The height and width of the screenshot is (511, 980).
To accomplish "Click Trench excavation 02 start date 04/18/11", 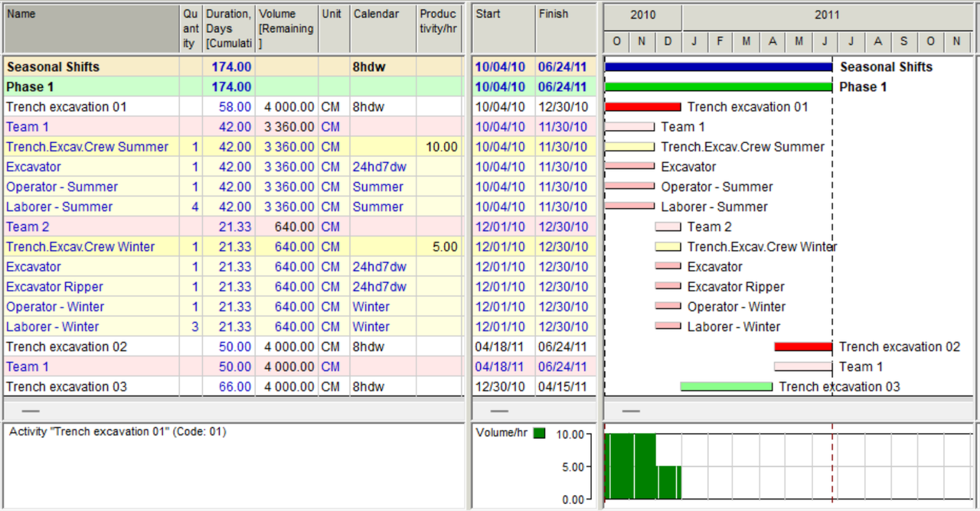I will click(500, 347).
